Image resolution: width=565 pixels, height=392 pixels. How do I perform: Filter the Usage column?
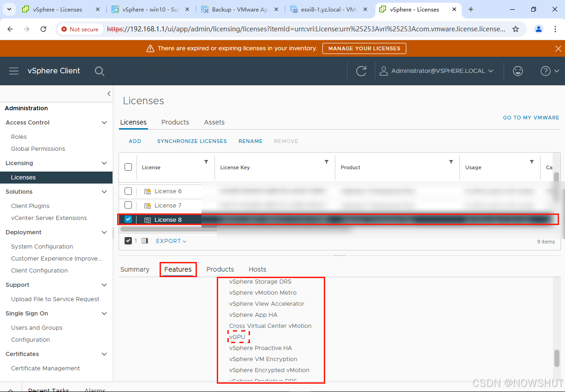pos(532,162)
